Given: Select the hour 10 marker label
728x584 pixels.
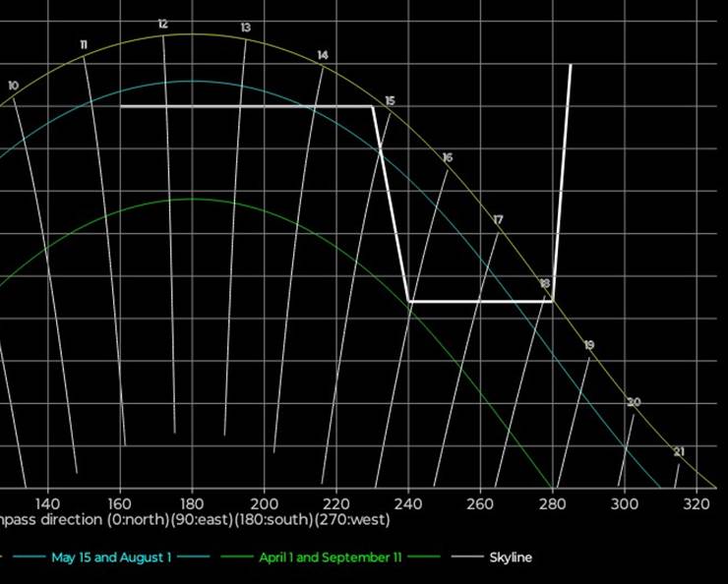Looking at the screenshot, I should click(x=13, y=87).
